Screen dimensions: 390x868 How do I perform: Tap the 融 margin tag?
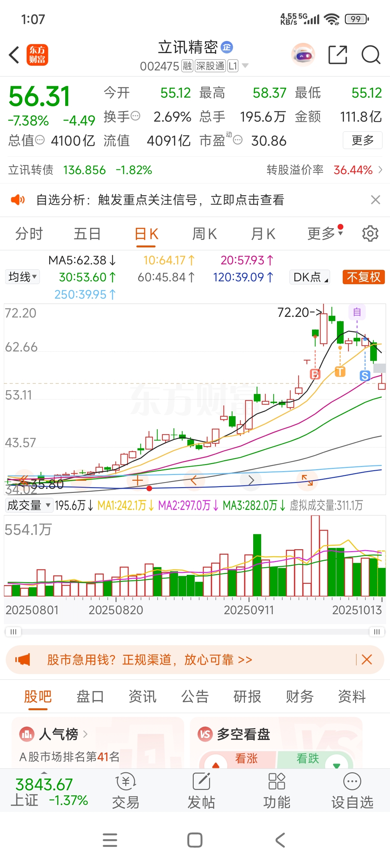[x=187, y=66]
